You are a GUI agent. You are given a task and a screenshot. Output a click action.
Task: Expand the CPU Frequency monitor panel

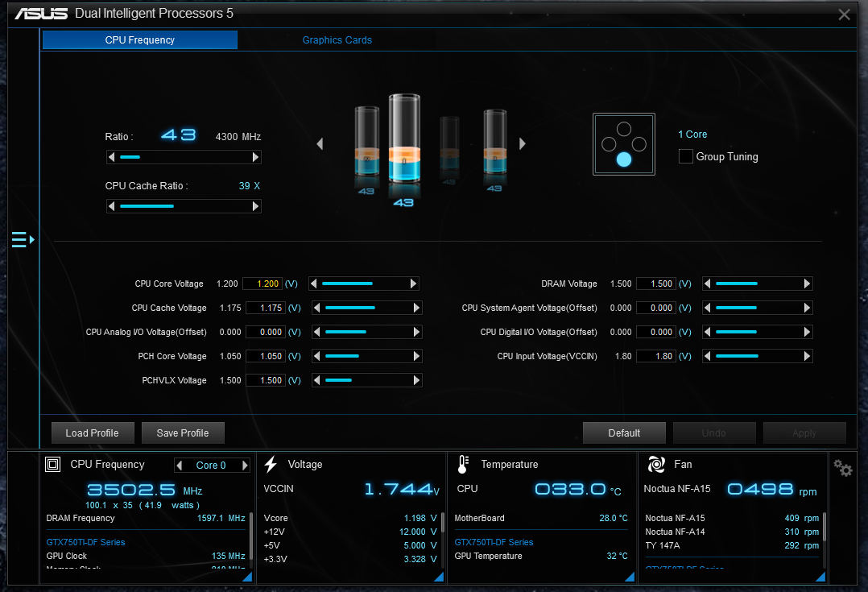click(x=247, y=577)
